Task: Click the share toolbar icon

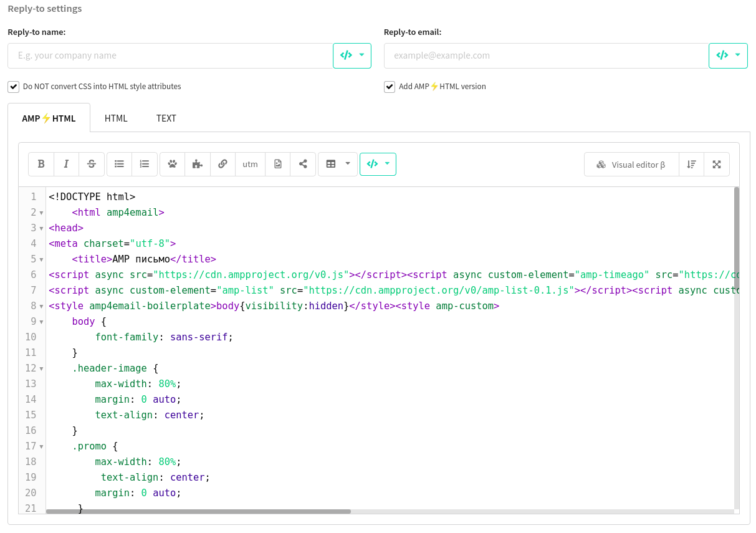Action: (303, 164)
